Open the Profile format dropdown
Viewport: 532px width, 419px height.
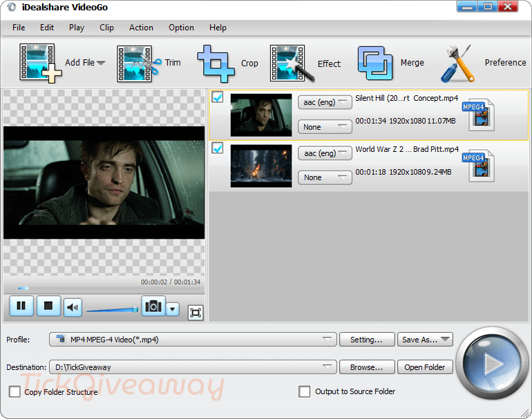193,340
